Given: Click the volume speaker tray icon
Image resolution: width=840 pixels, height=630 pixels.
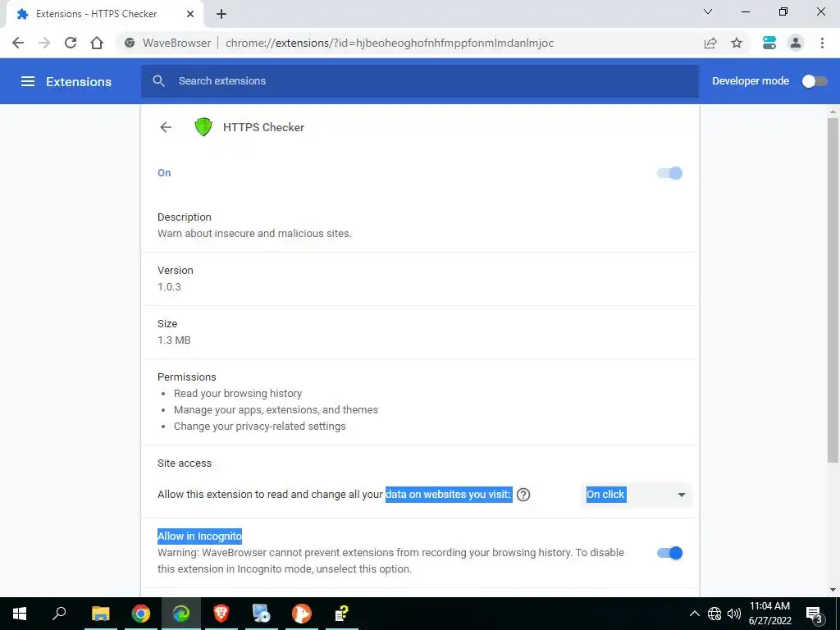Looking at the screenshot, I should pos(733,614).
